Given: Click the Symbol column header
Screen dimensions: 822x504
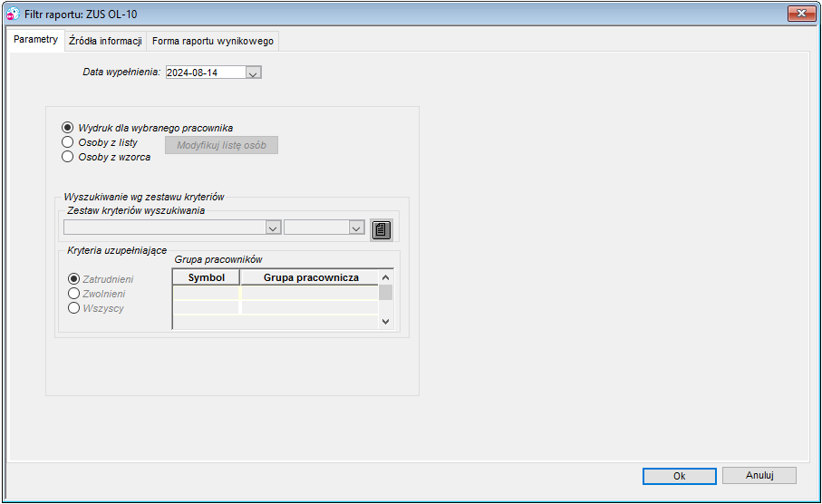Looking at the screenshot, I should point(206,277).
